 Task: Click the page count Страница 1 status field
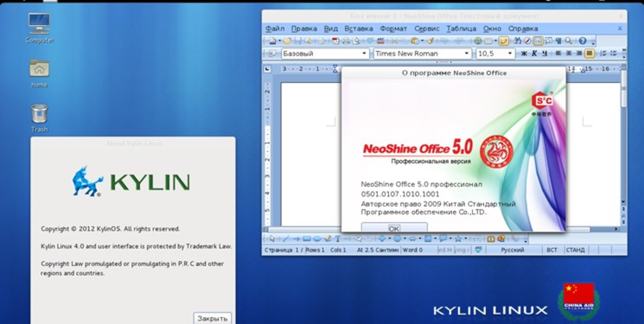(283, 250)
